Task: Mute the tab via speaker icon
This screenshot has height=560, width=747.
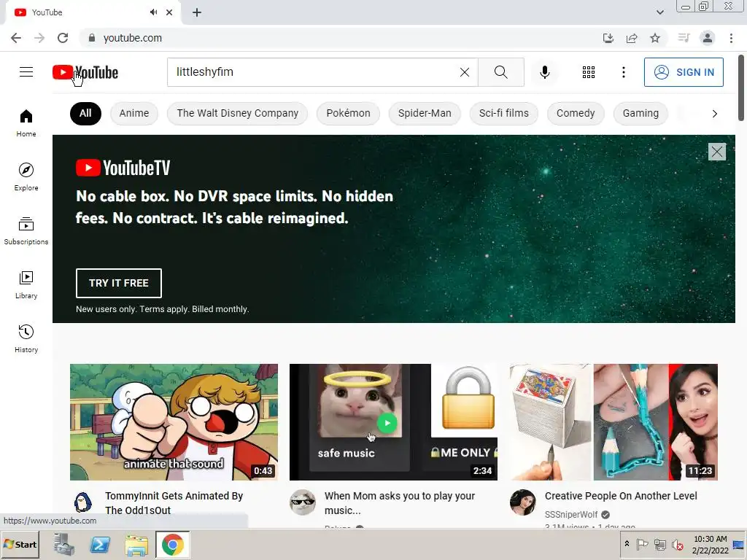Action: point(153,12)
